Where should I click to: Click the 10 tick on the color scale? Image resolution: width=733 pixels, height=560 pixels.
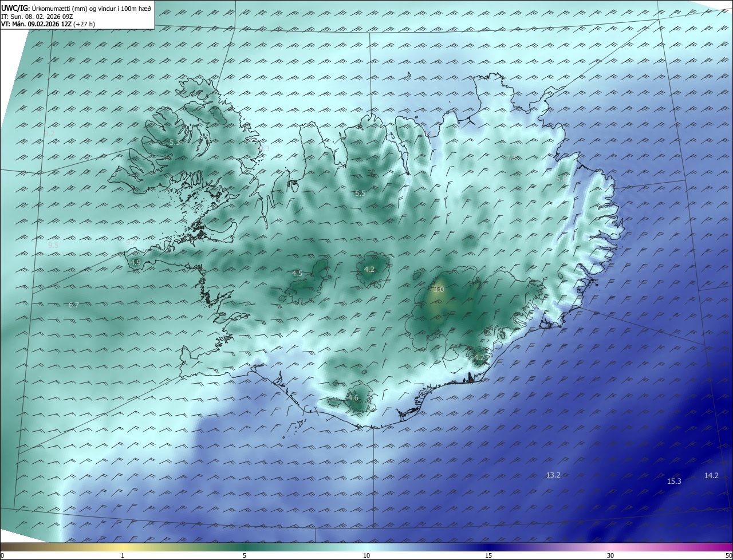coord(366,555)
